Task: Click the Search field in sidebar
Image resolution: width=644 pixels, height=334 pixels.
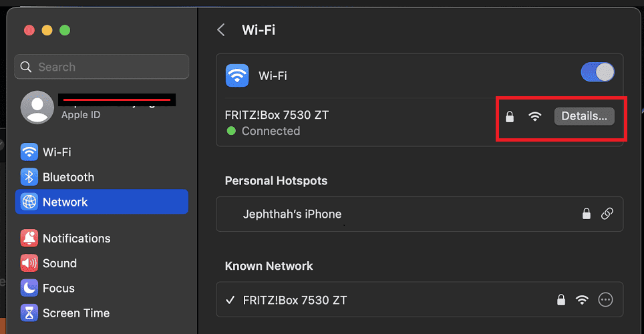Action: pos(102,67)
